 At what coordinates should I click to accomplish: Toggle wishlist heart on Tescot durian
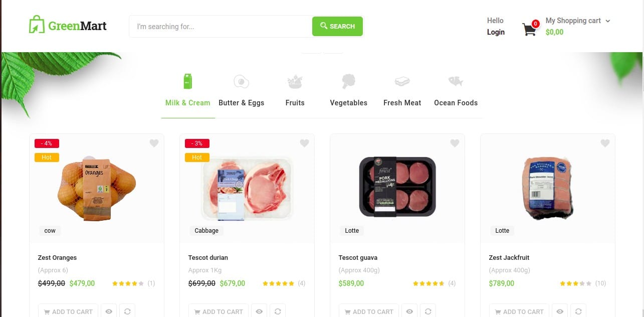click(x=304, y=143)
